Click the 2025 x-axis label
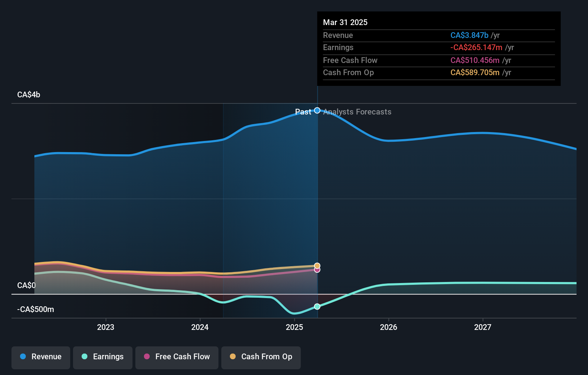 pos(294,327)
